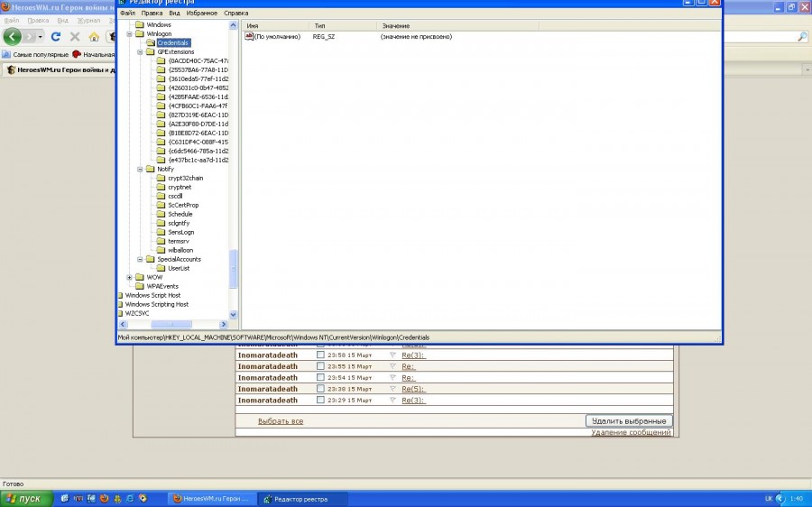The width and height of the screenshot is (812, 507).
Task: Click the first quick launch icon beside Пуск
Action: click(65, 499)
